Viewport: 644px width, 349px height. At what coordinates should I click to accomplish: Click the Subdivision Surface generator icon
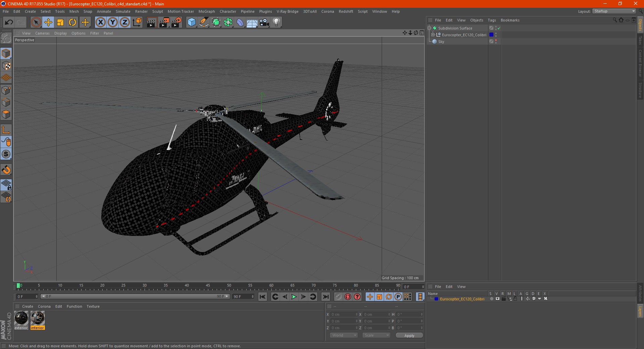point(216,22)
